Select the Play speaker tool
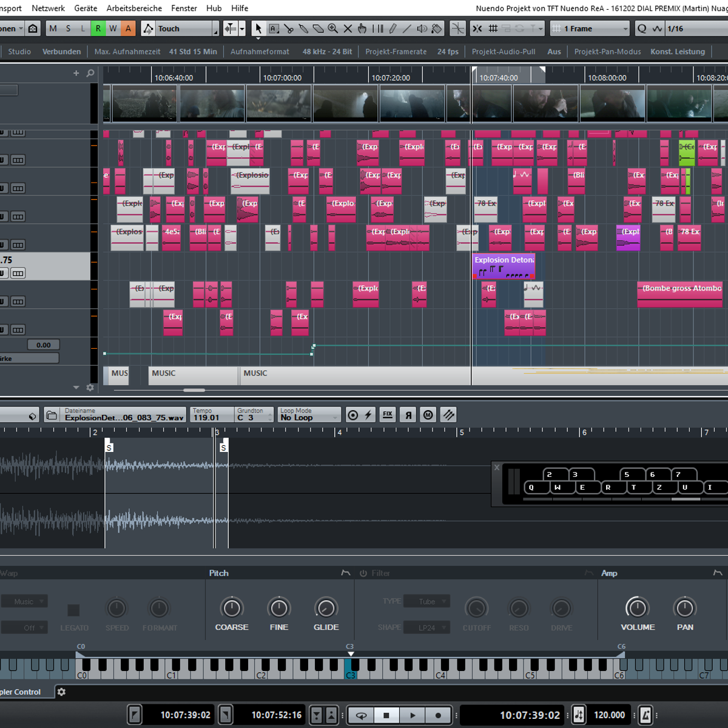The image size is (728, 728). (x=422, y=29)
